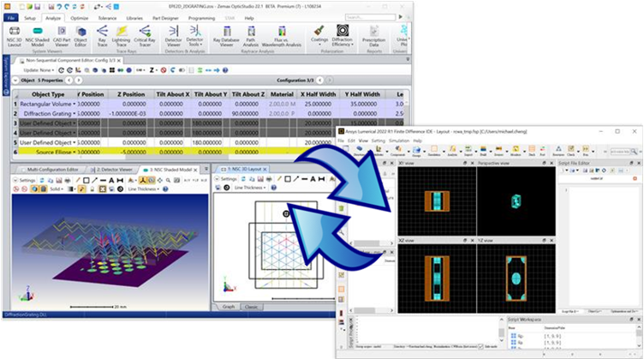Open NSC Shaded Model from the ribbon
Screen dimensions: 644x359
[38, 36]
